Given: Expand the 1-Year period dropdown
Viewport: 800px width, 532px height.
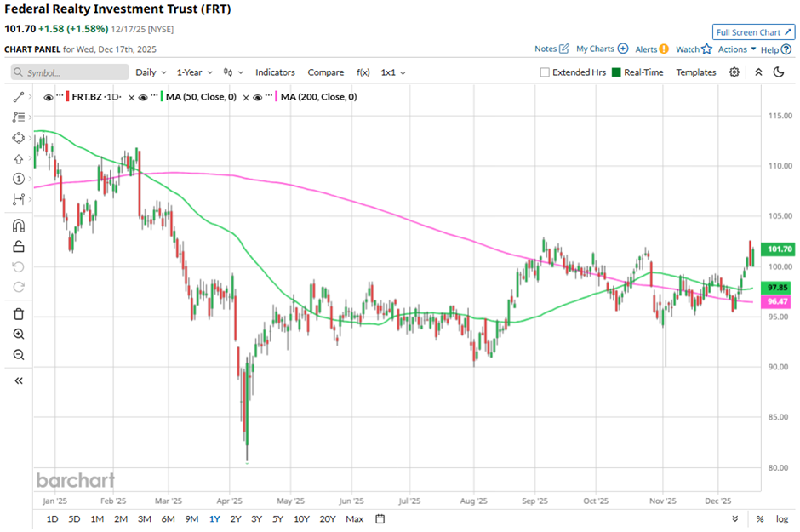Looking at the screenshot, I should coord(194,72).
